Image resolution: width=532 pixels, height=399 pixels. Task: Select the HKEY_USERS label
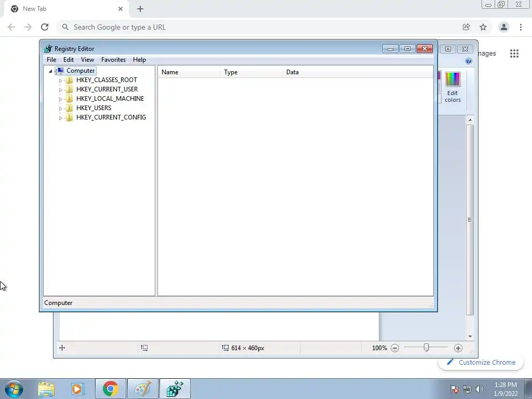[94, 108]
